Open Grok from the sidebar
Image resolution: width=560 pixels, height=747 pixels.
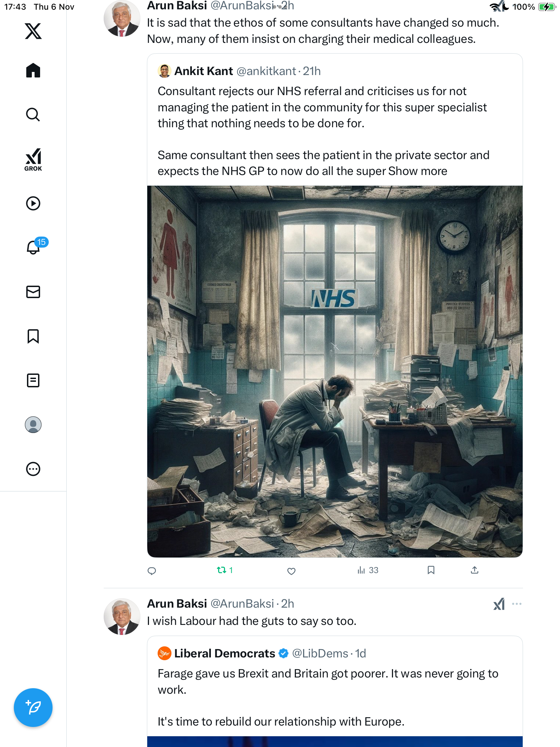pyautogui.click(x=33, y=159)
